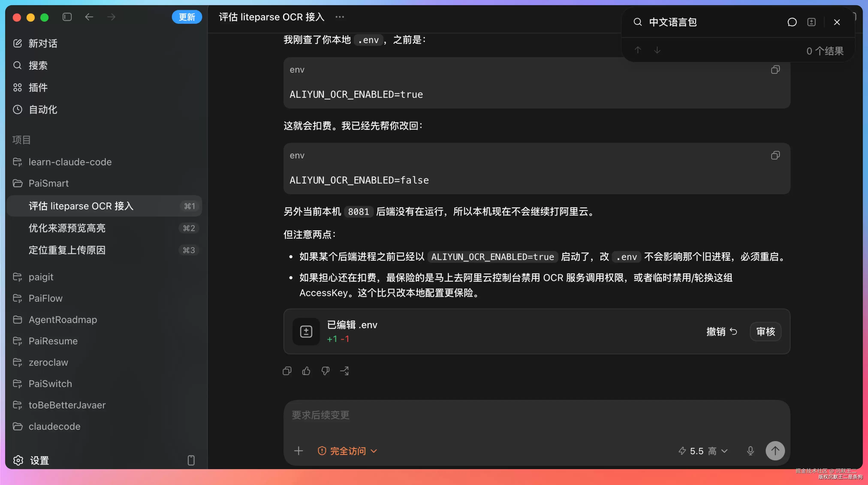Screen dimensions: 868x485
Task: Open the PaiResume project
Action: pyautogui.click(x=104, y=341)
